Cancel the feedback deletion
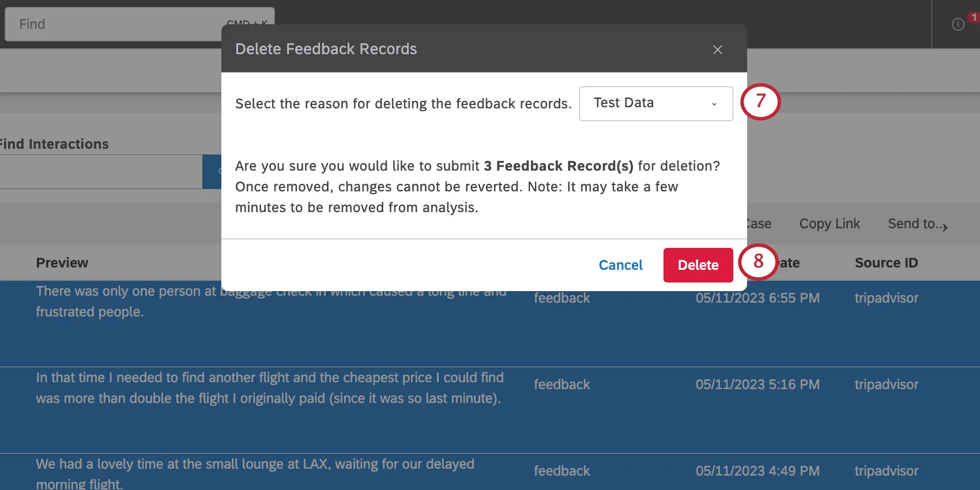The height and width of the screenshot is (490, 980). 620,265
